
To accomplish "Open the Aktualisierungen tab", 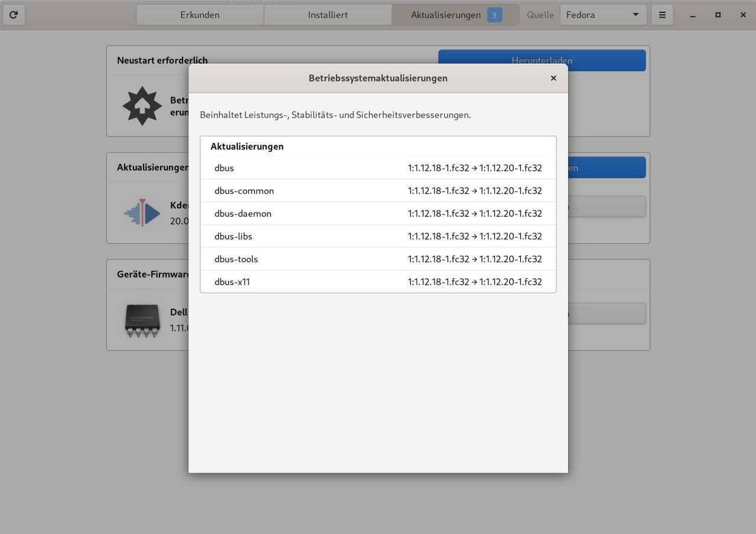I will click(x=455, y=15).
